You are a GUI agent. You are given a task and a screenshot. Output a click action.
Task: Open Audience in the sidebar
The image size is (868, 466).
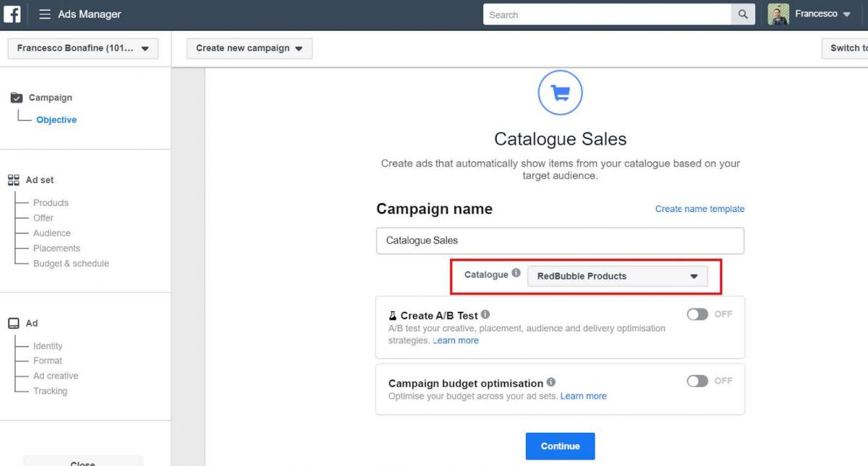pyautogui.click(x=52, y=233)
